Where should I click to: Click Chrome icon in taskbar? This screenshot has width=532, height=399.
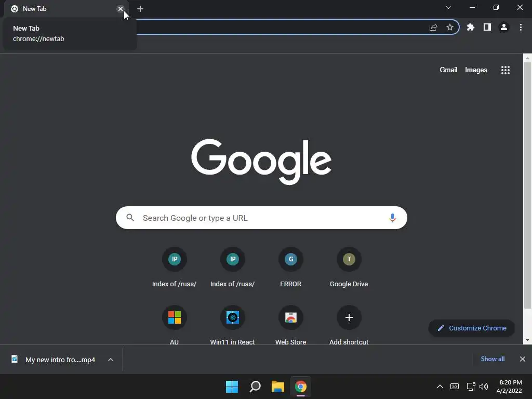click(x=301, y=387)
